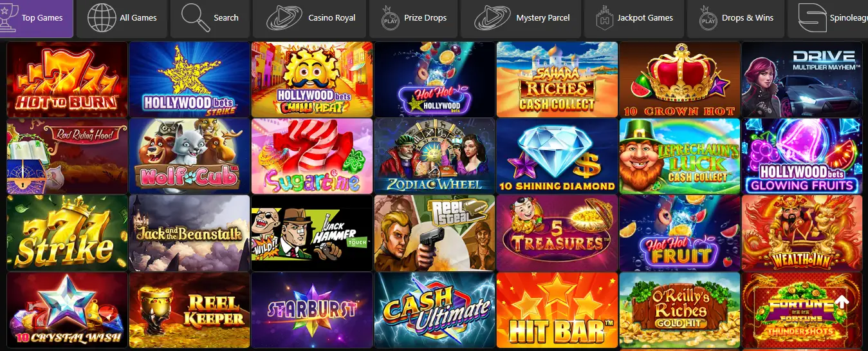Viewport: 868px width, 351px height.
Task: Open Sahara Riches Cash Collect game
Action: 557,79
